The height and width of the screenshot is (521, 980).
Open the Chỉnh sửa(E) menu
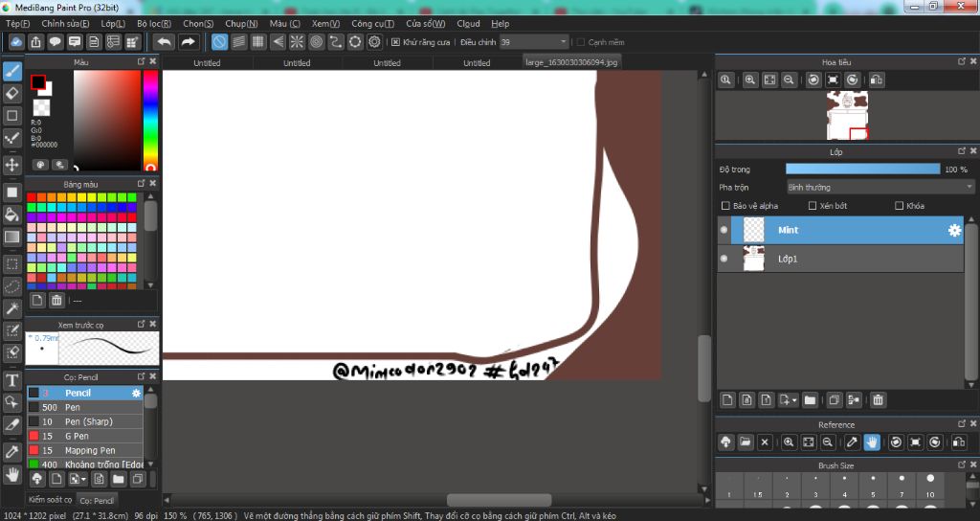coord(65,24)
